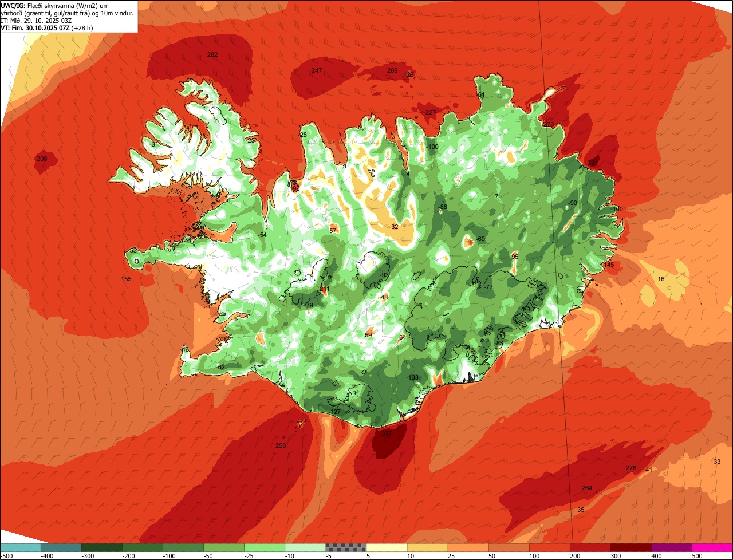Screen dimensions: 733x560
Task: Click the 282 flux value north of Westfjords
Action: click(212, 54)
